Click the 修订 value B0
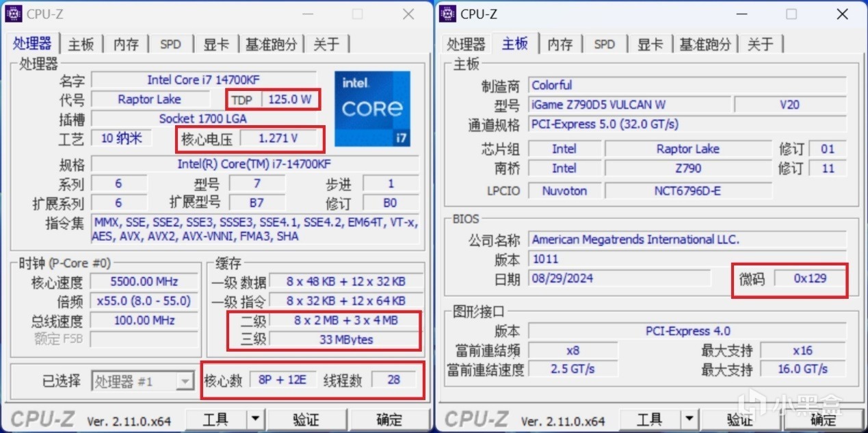The image size is (868, 433). pyautogui.click(x=391, y=203)
